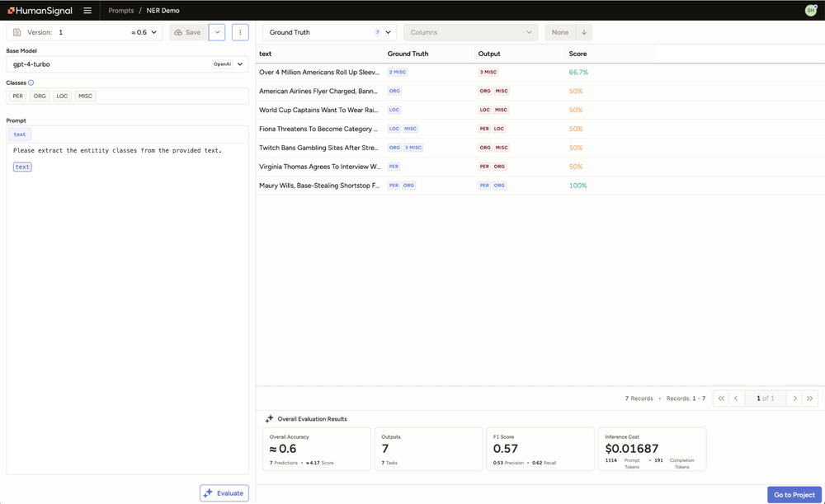Click the Overall Accuracy card
Viewport: 825px width, 504px height.
(317, 450)
